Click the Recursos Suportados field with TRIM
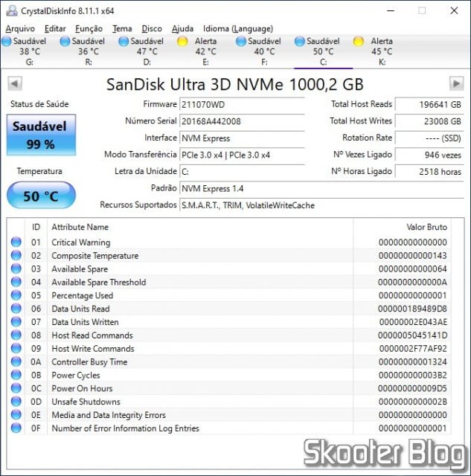 (322, 205)
